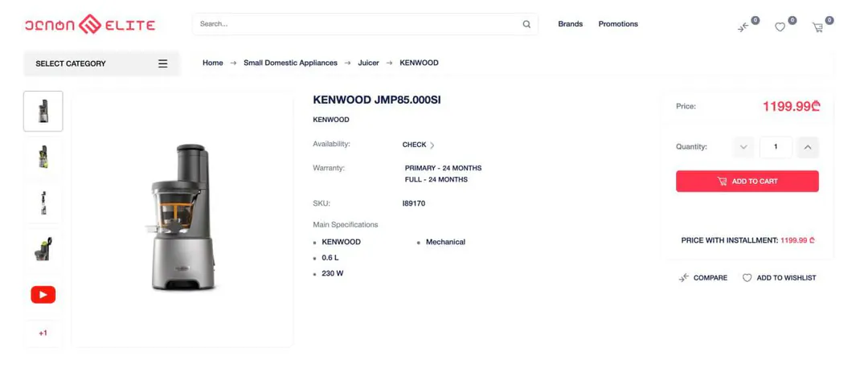Viewport: 868px width, 368px height.
Task: Select the first juicer thumbnail
Action: pos(43,111)
